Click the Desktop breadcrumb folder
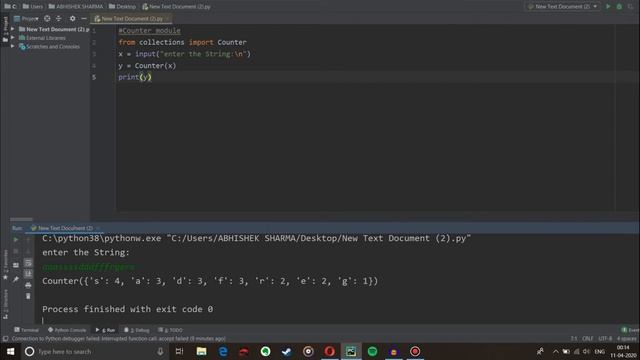The image size is (640, 360). click(122, 7)
